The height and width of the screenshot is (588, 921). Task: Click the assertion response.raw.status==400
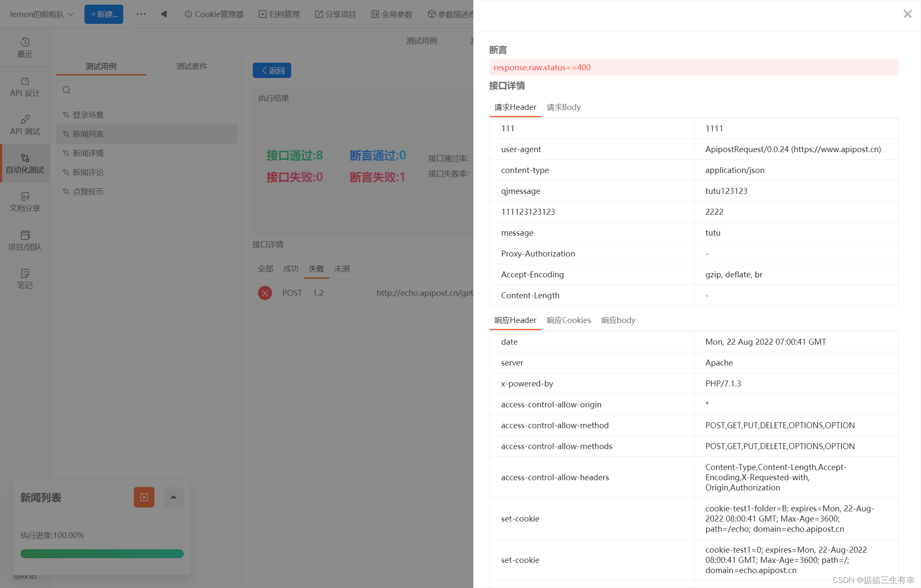click(x=694, y=67)
